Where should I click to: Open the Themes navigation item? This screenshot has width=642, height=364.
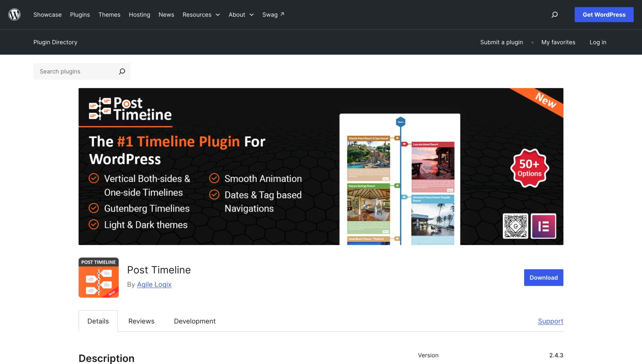pos(109,15)
